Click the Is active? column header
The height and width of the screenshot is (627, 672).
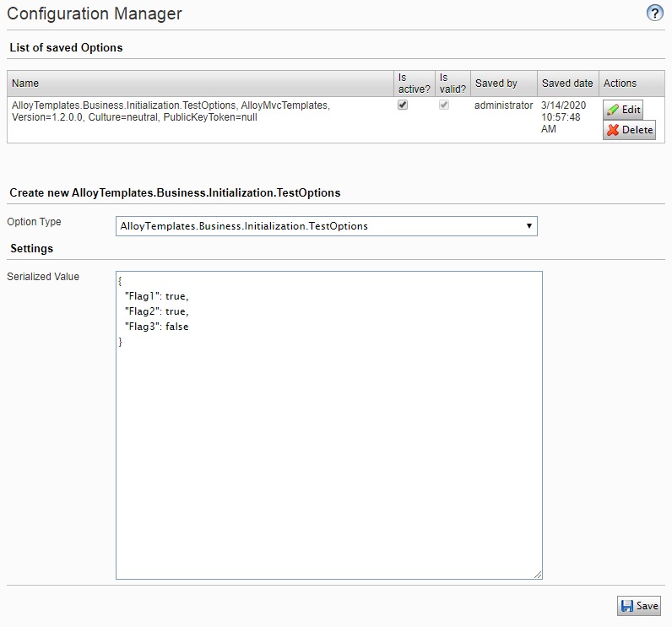pos(414,83)
